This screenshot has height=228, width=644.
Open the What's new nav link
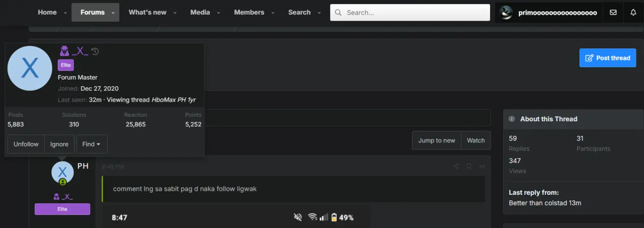coord(147,12)
